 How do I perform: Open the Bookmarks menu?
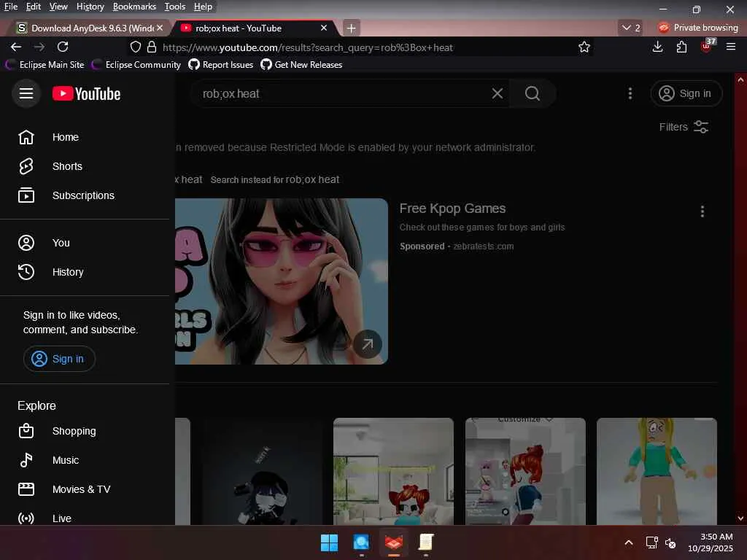pos(134,7)
